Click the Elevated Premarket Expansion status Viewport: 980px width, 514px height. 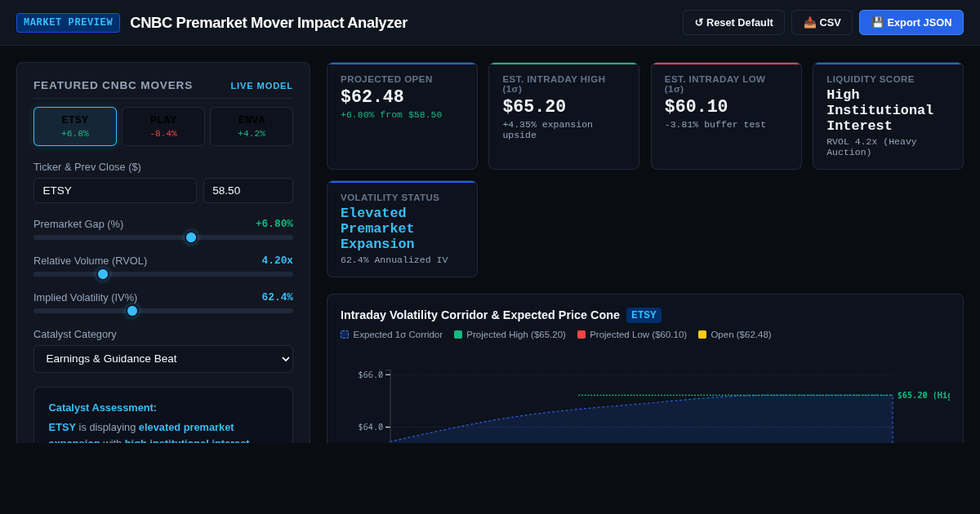(377, 228)
